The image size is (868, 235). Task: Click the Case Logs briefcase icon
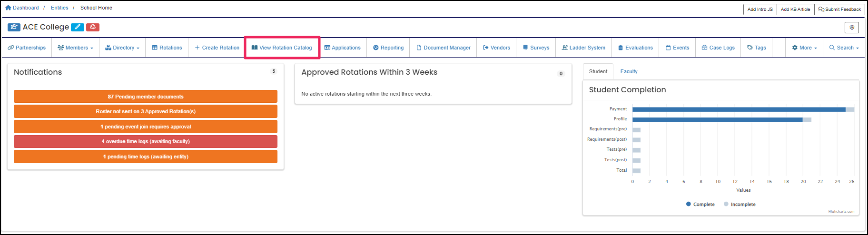(705, 48)
